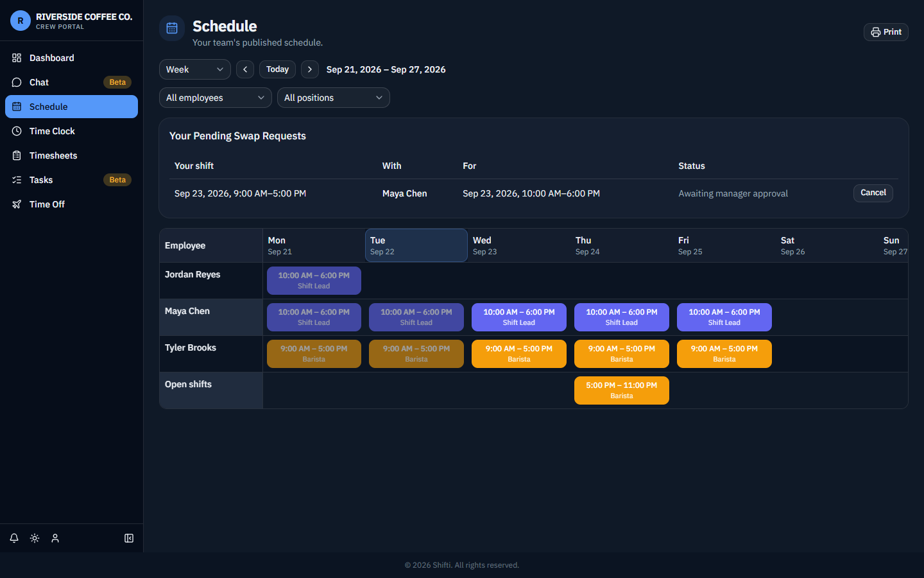
Task: Open Maya Chen's Friday Shift Lead shift
Action: [x=724, y=317]
